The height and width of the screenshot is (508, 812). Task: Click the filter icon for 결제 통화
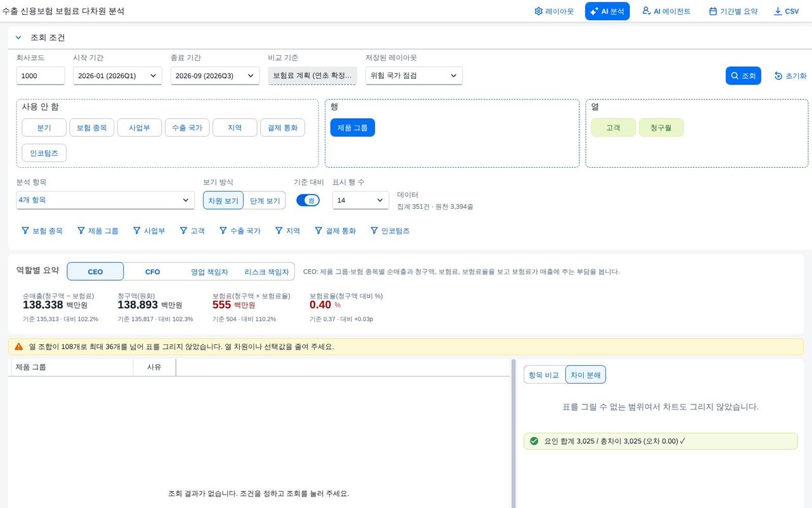(319, 231)
